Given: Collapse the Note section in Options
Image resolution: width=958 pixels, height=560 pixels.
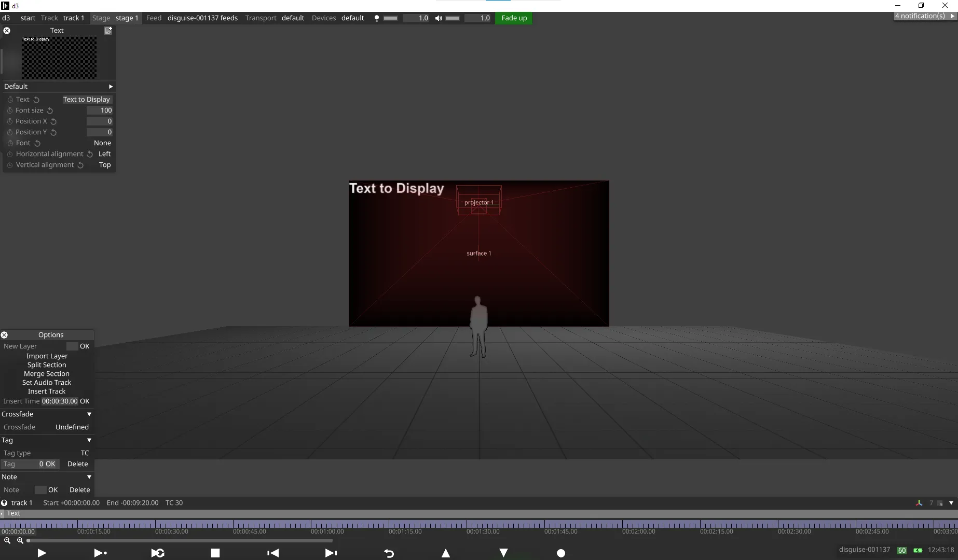Looking at the screenshot, I should (89, 477).
